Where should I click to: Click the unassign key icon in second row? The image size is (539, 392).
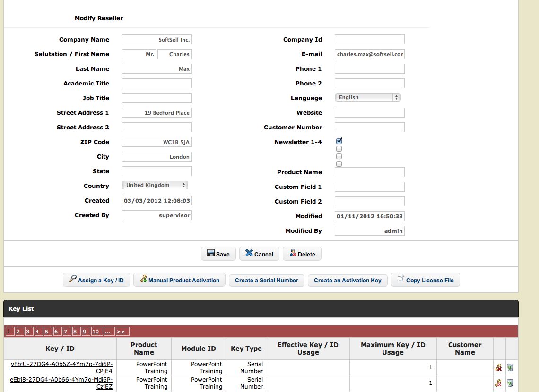point(498,383)
